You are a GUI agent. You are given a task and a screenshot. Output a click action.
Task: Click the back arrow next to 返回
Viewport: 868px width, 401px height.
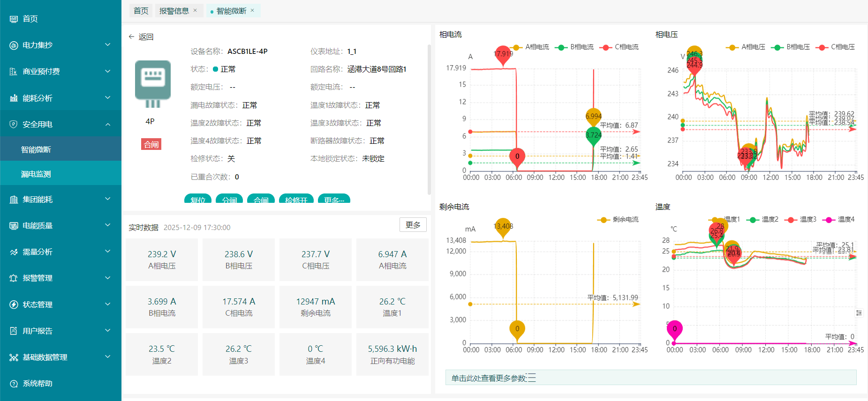click(131, 37)
